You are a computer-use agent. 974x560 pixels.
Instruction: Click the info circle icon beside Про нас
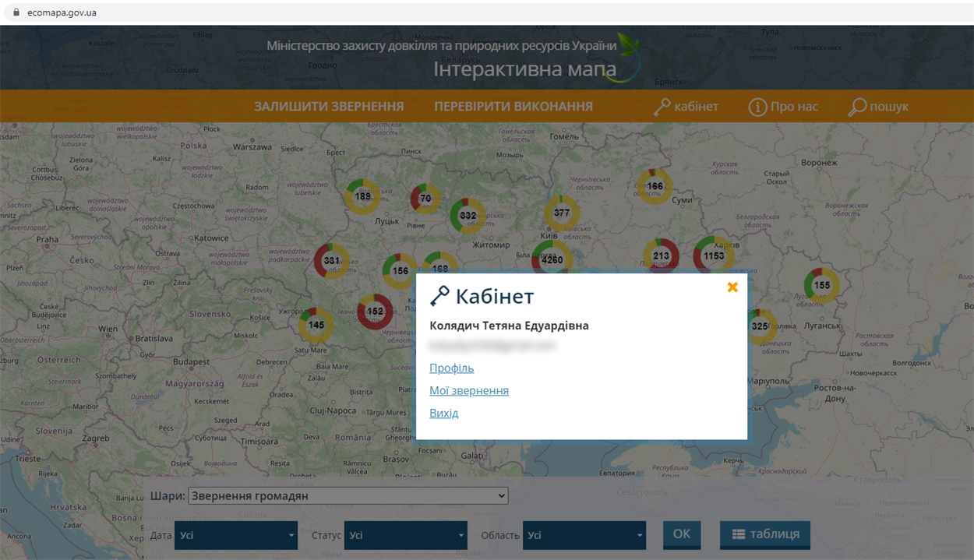tap(757, 107)
